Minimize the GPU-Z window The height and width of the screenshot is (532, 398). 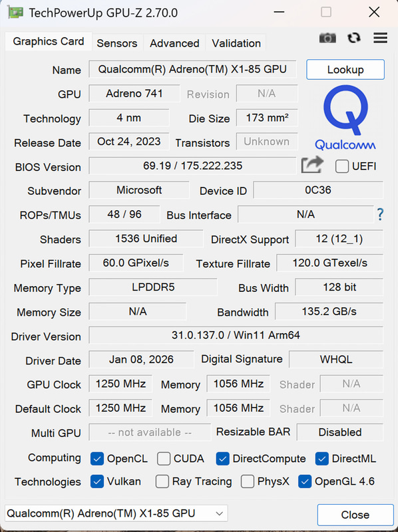pos(279,12)
